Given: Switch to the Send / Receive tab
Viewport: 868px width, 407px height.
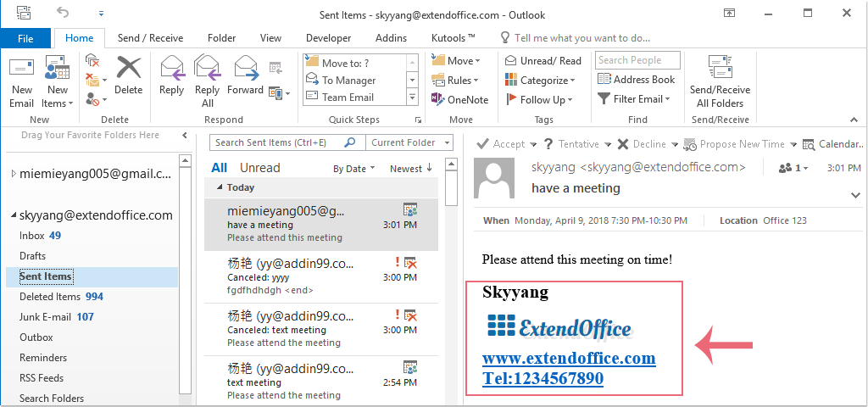Looking at the screenshot, I should click(x=151, y=38).
